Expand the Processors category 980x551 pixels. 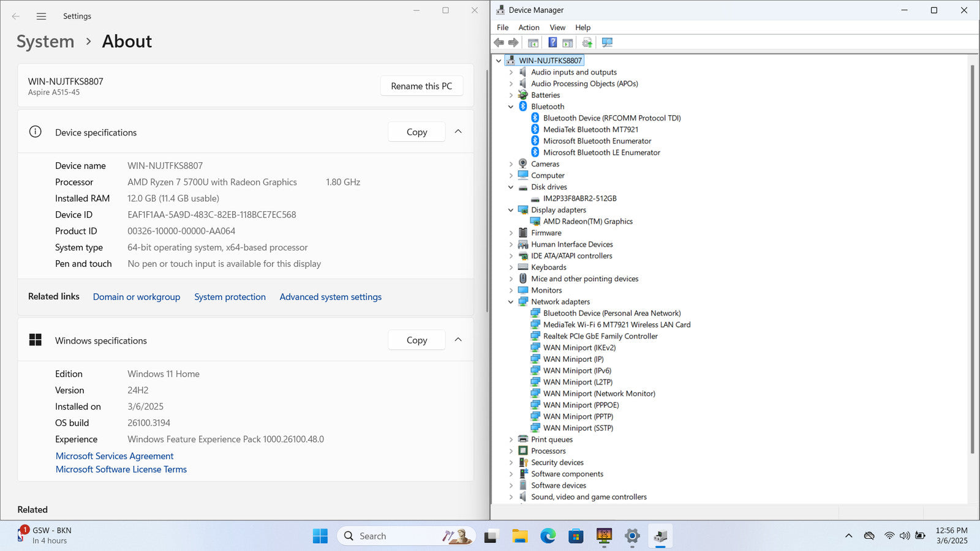click(511, 451)
